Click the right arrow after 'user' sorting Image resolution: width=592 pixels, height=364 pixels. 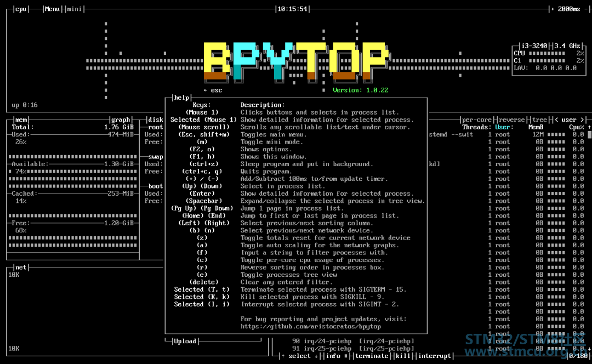tap(583, 120)
